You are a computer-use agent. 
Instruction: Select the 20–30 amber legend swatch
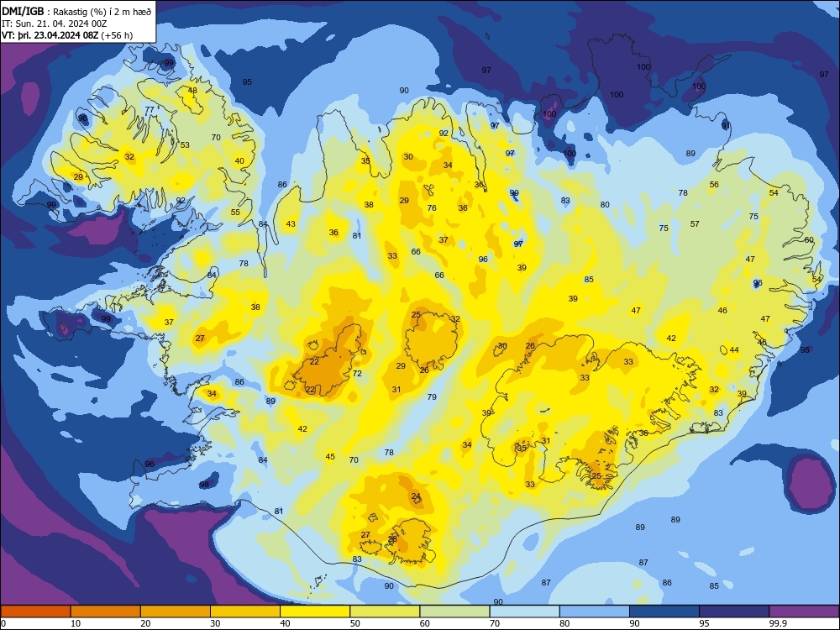point(176,612)
